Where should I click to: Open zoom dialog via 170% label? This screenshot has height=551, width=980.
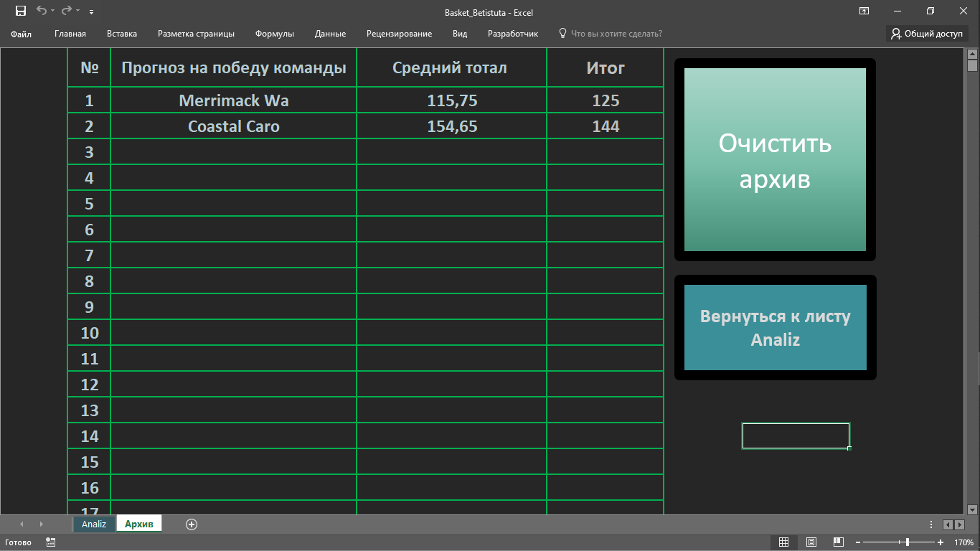[963, 542]
